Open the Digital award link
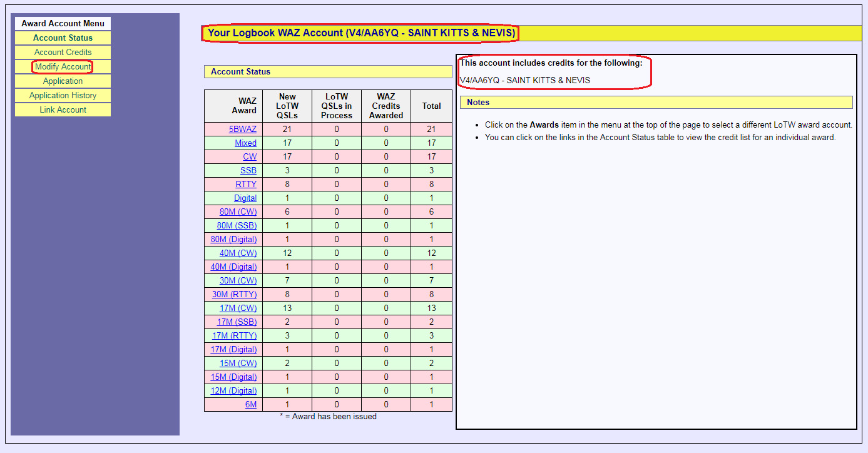Screen dimensions: 868x453 point(245,198)
